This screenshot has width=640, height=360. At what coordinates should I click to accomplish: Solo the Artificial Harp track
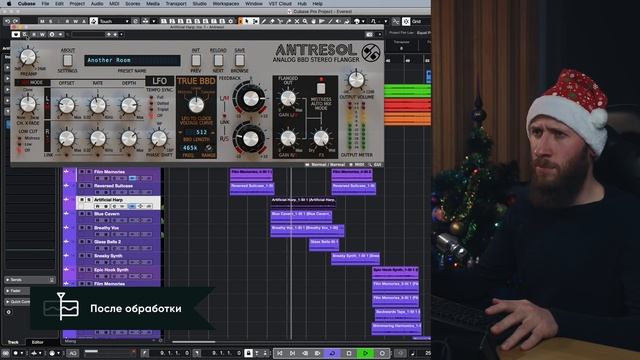click(x=89, y=200)
